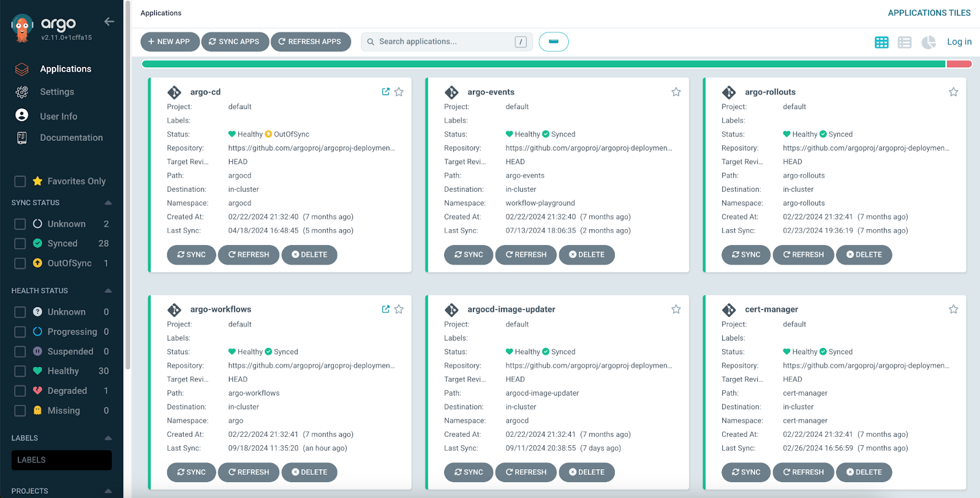Image resolution: width=980 pixels, height=498 pixels.
Task: Open Applications page from sidebar
Action: tap(66, 69)
